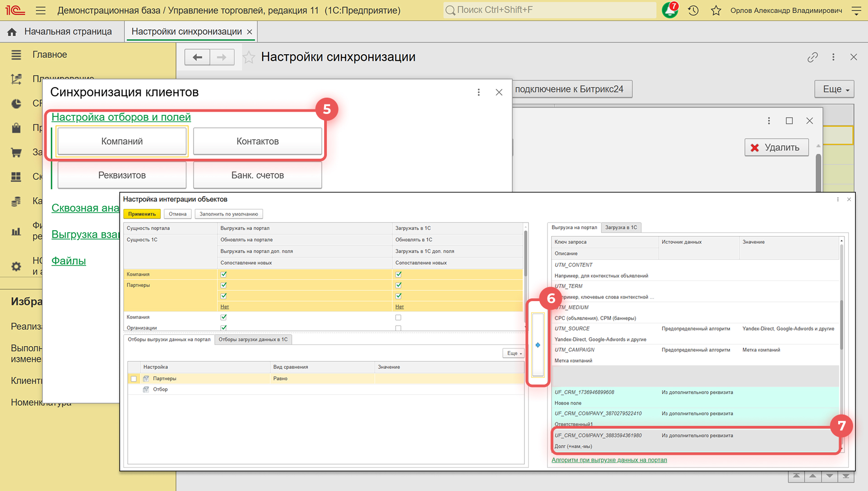Open three-dot menu of background Удалить window
Viewport: 868px width, 491px height.
(x=769, y=121)
